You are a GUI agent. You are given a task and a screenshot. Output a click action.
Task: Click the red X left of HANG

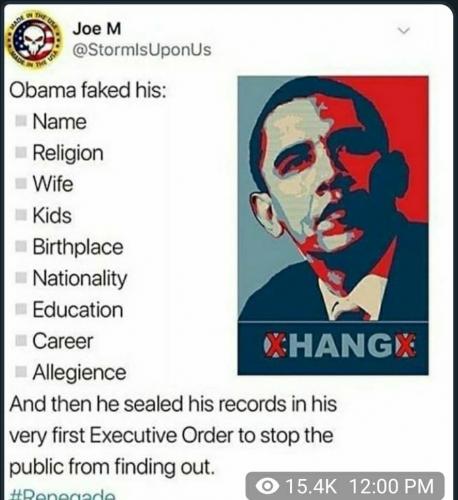(x=273, y=345)
